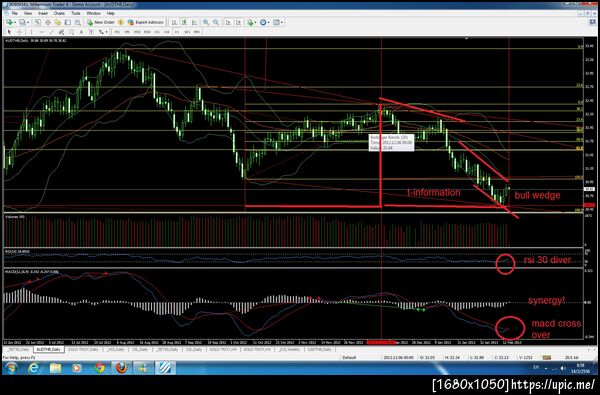The width and height of the screenshot is (600, 395).
Task: Switch to the _DJI,Weekly chart tab
Action: coord(289,349)
